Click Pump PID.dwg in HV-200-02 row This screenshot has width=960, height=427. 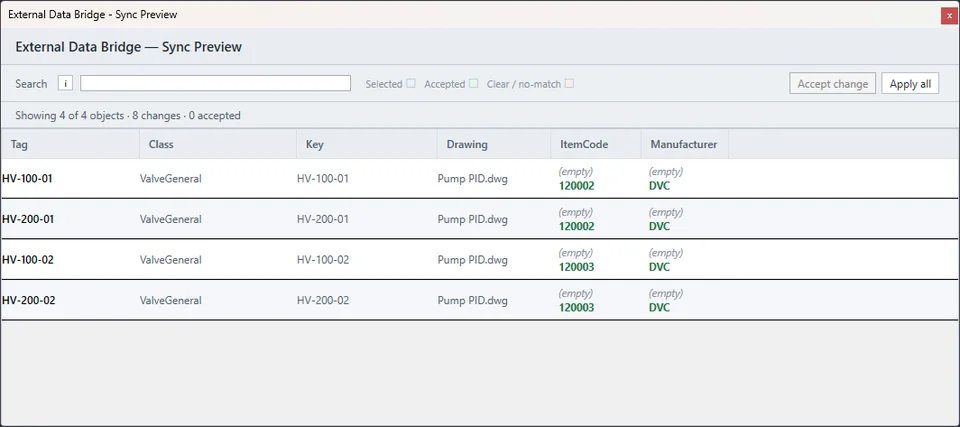tap(473, 301)
